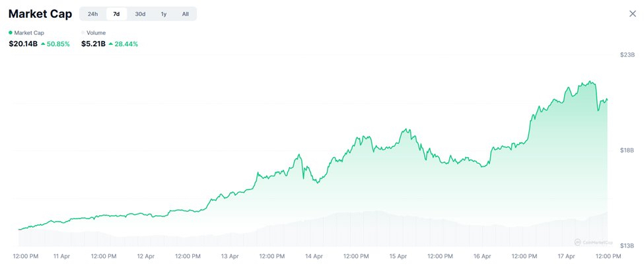The image size is (644, 272).
Task: Switch to the 7d range tab
Action: click(116, 14)
